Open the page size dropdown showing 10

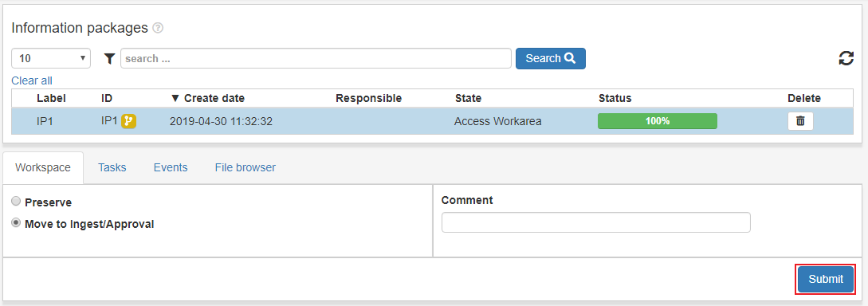pos(51,58)
